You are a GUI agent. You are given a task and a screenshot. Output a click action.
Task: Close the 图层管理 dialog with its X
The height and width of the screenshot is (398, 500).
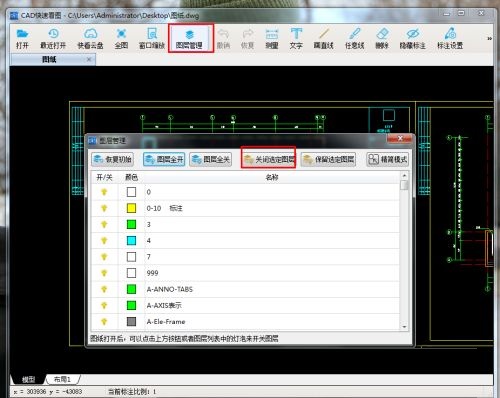(x=400, y=138)
